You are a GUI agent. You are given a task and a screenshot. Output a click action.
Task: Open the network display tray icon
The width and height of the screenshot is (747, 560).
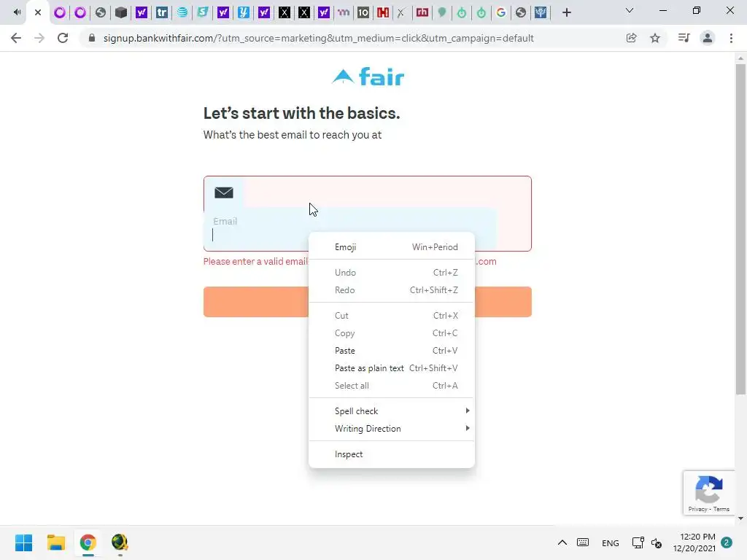[638, 542]
